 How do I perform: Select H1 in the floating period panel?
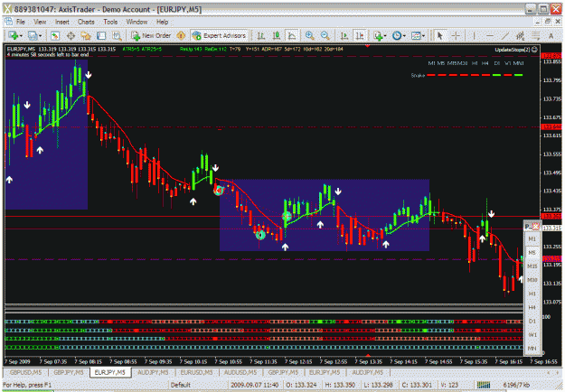(x=532, y=294)
